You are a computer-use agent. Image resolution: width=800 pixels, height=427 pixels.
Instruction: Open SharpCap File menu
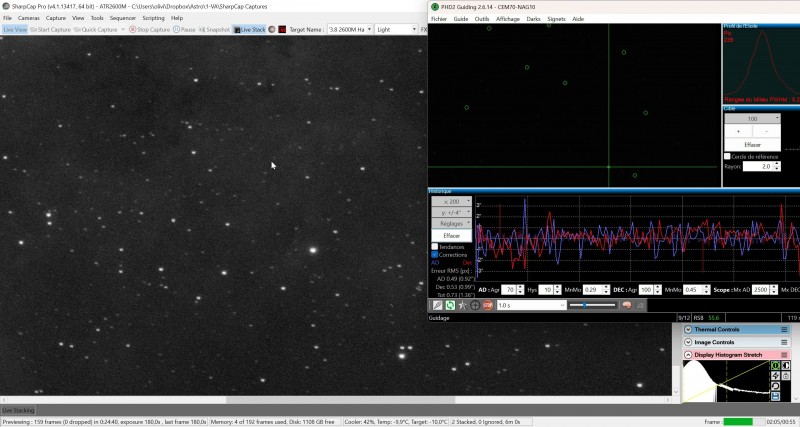[x=7, y=18]
